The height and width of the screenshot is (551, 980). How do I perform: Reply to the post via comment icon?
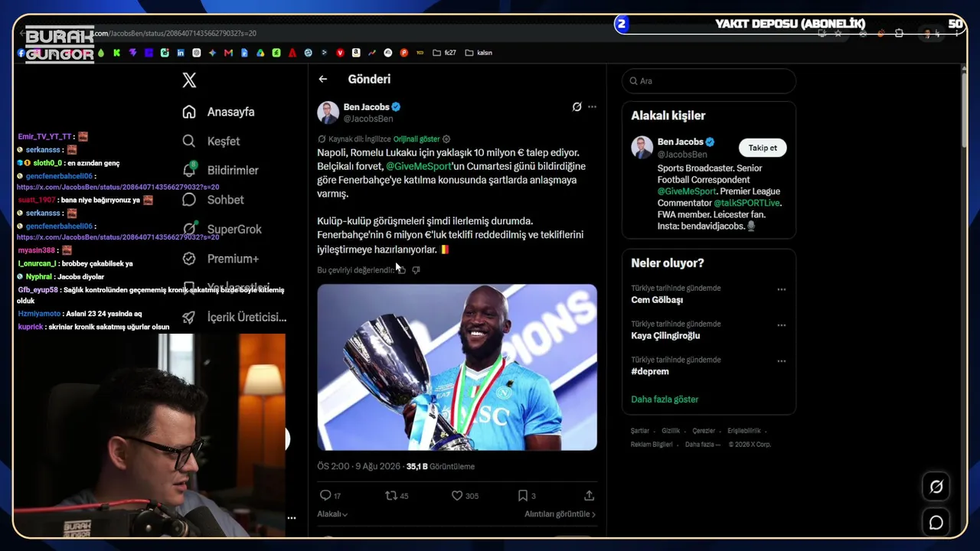(325, 495)
